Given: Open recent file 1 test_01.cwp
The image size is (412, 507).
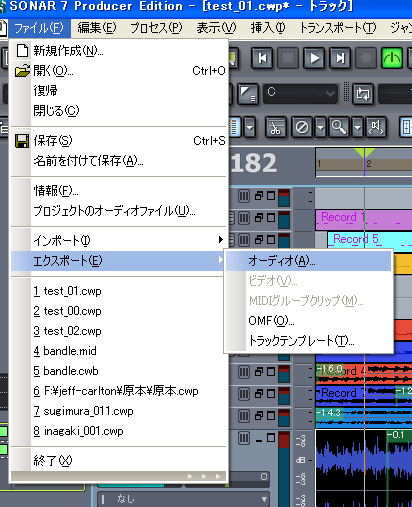Looking at the screenshot, I should click(x=119, y=291).
